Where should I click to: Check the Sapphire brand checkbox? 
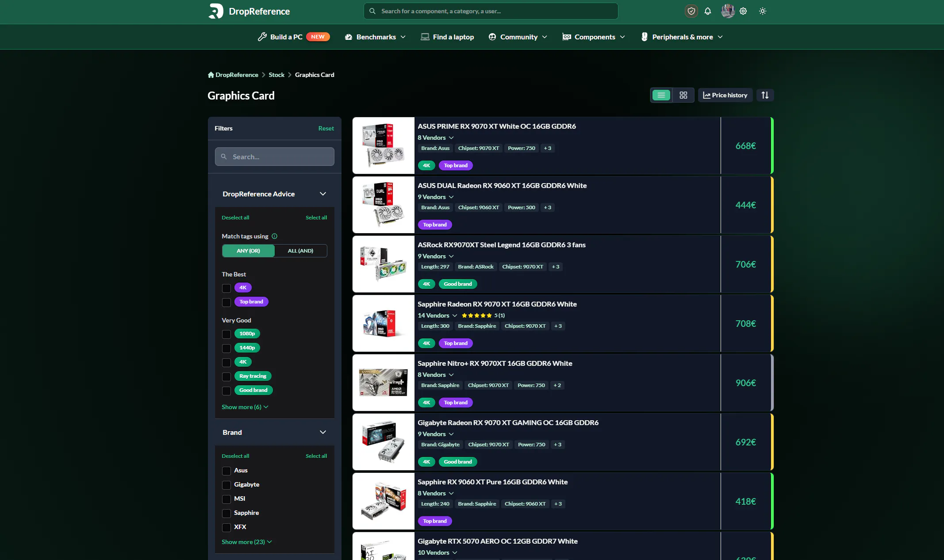point(226,513)
